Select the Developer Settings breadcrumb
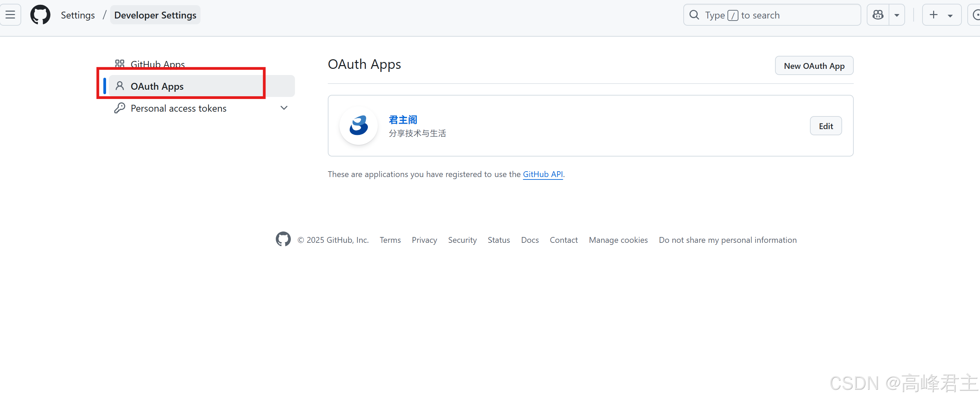The width and height of the screenshot is (980, 400). [155, 15]
